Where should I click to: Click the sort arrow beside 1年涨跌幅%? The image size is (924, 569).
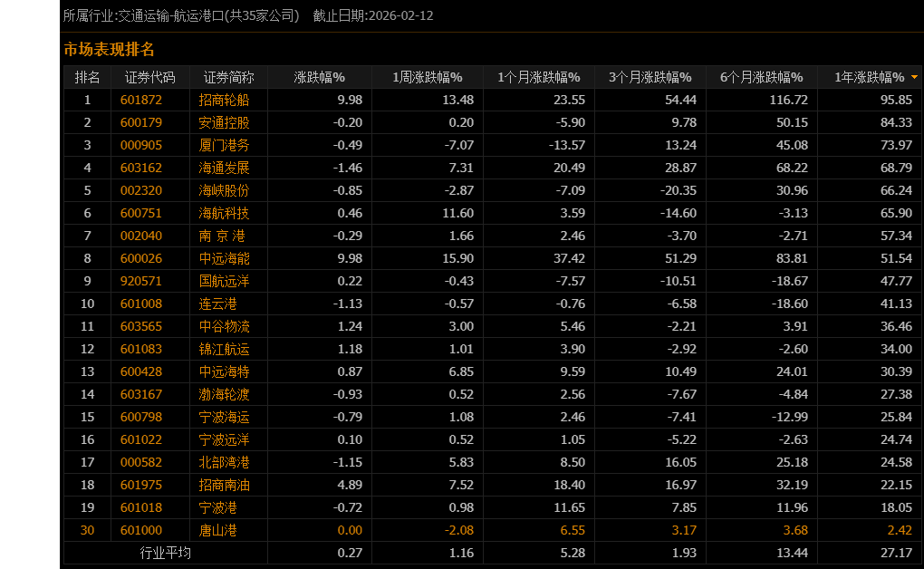(x=914, y=77)
